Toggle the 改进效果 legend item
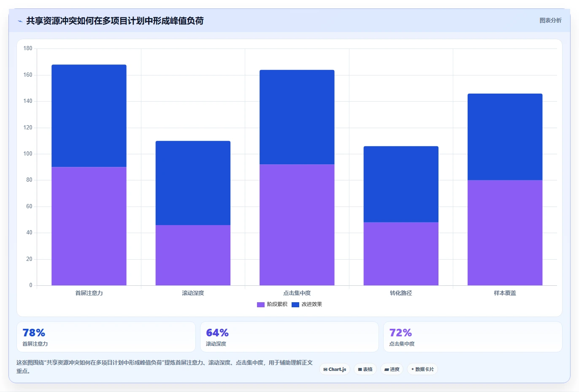 click(x=307, y=304)
